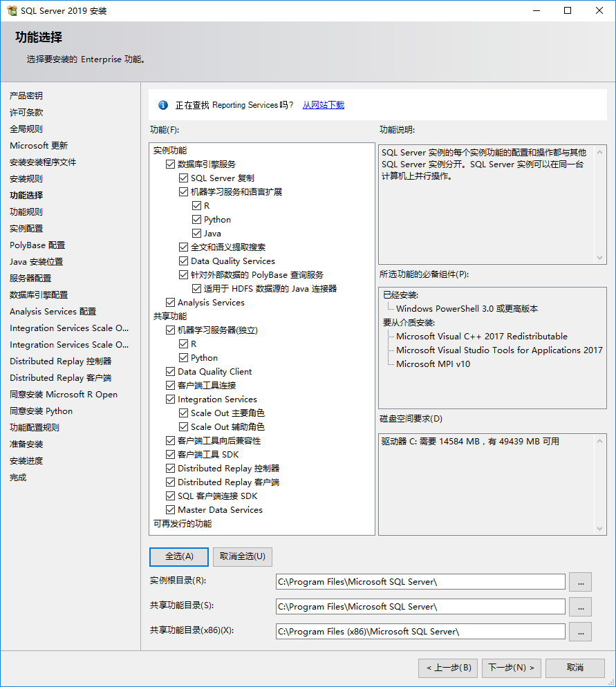Select 可再发行的功能 group in feature tree
This screenshot has height=687, width=616.
pos(183,524)
